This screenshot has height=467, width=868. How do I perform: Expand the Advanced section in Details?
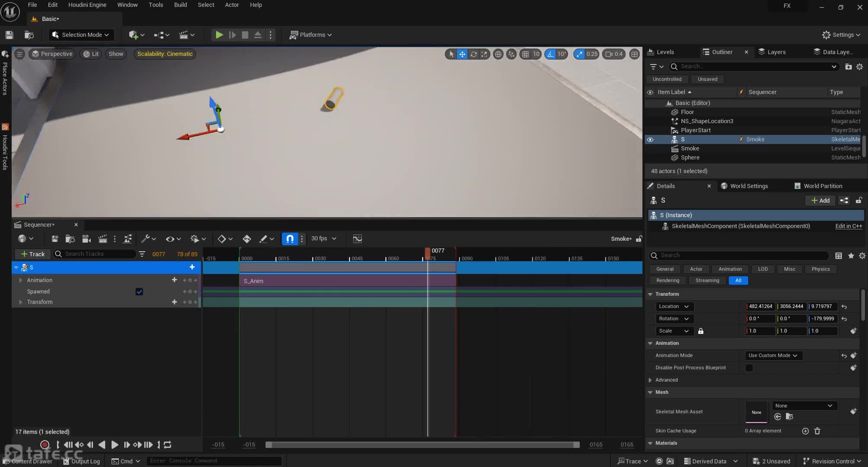[650, 380]
